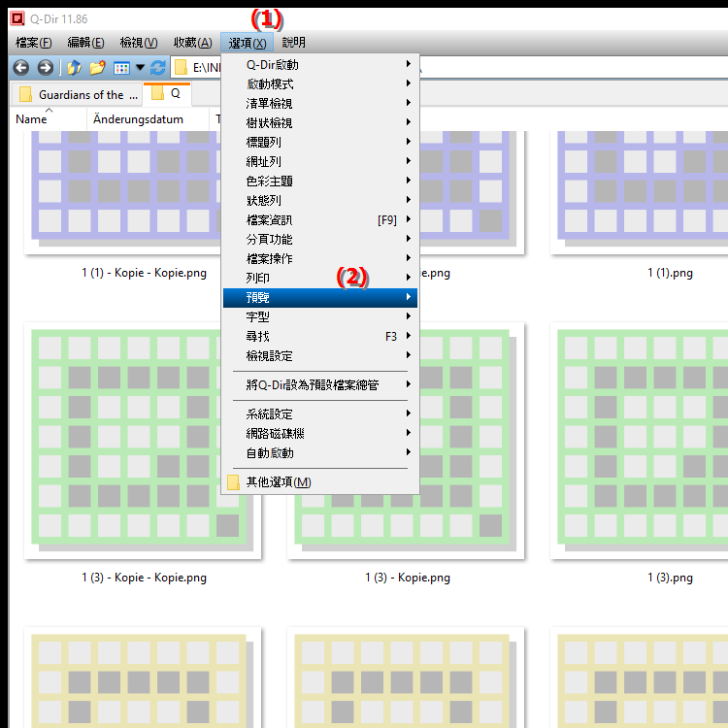
Task: Open the 編輯(E) menu
Action: 85,43
